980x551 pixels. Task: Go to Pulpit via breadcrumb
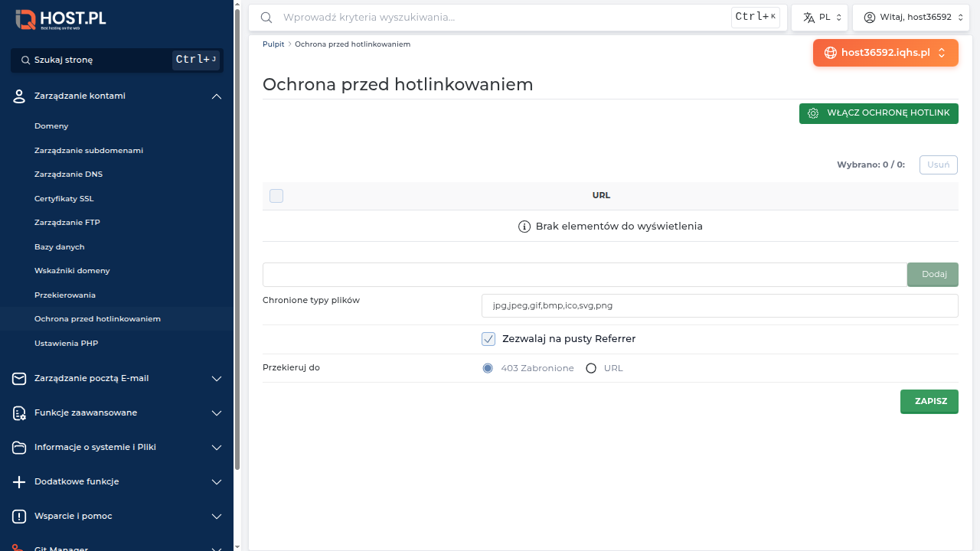pyautogui.click(x=273, y=44)
